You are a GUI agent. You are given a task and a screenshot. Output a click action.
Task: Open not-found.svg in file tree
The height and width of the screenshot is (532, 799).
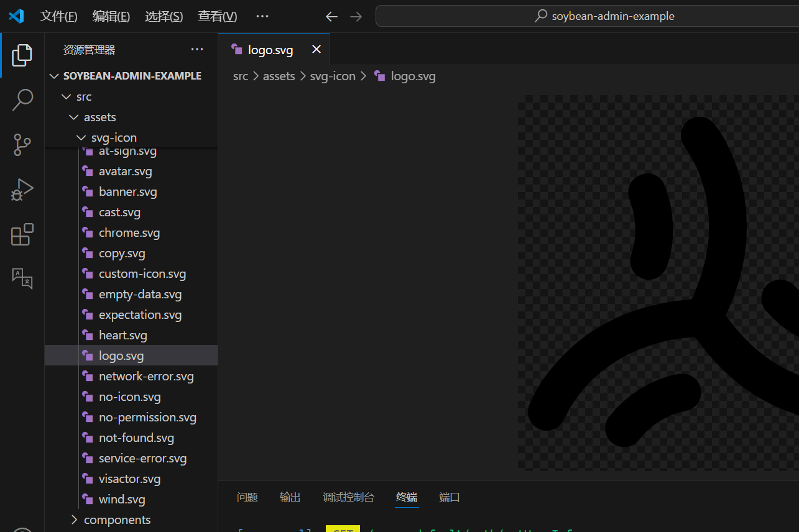point(132,438)
